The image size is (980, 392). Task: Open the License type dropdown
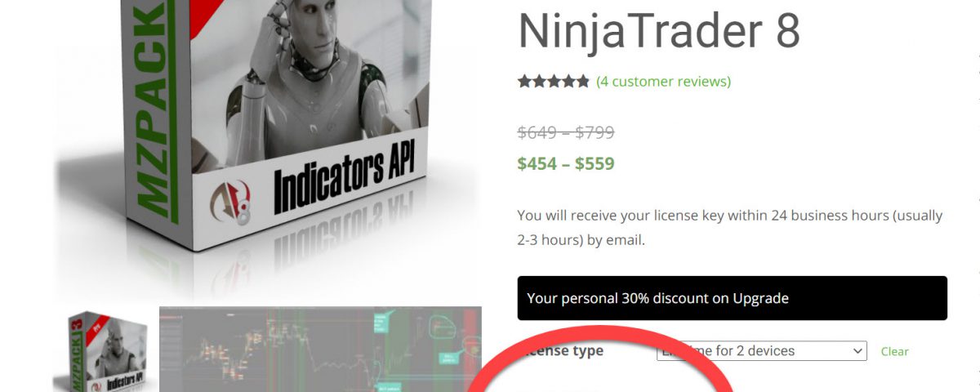tap(761, 351)
